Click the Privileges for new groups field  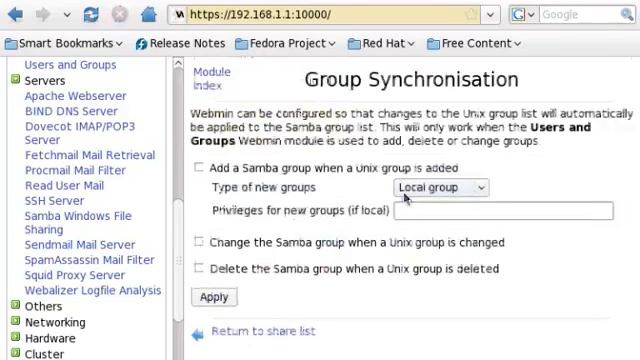click(x=504, y=211)
